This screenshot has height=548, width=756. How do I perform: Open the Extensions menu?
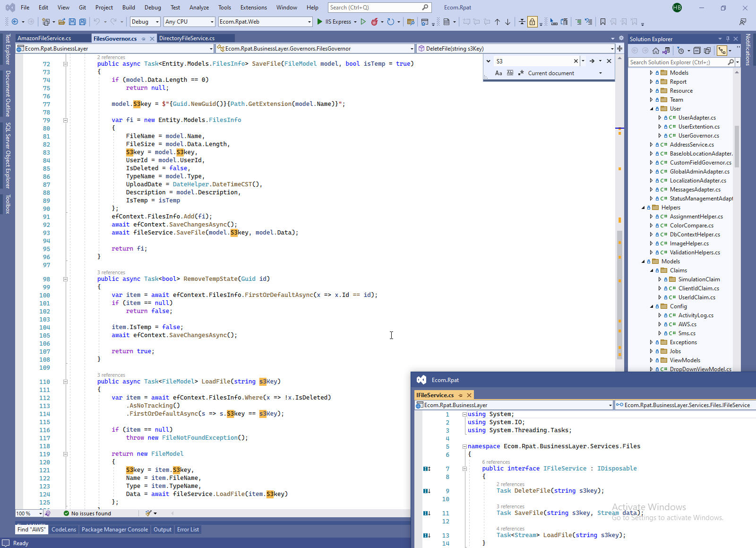pos(253,8)
